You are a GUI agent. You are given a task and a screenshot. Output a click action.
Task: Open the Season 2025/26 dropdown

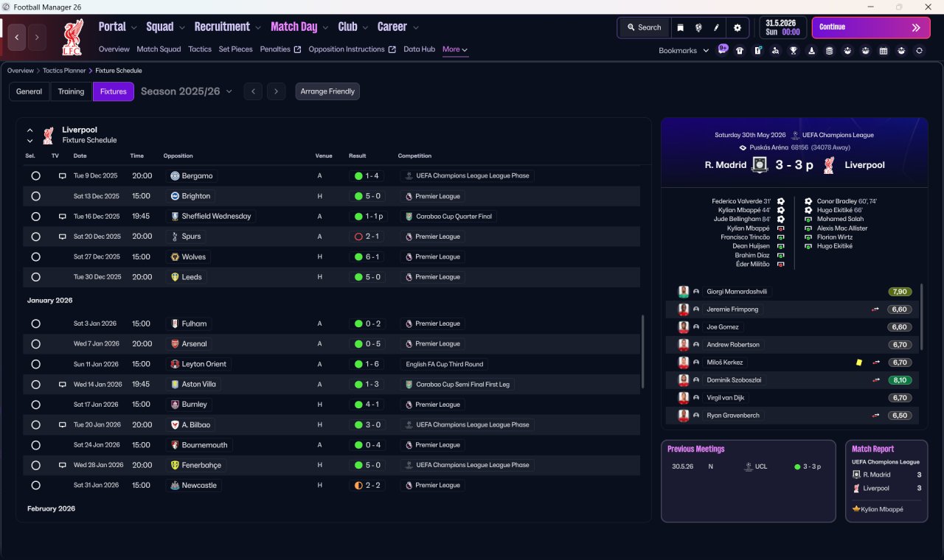click(x=187, y=91)
